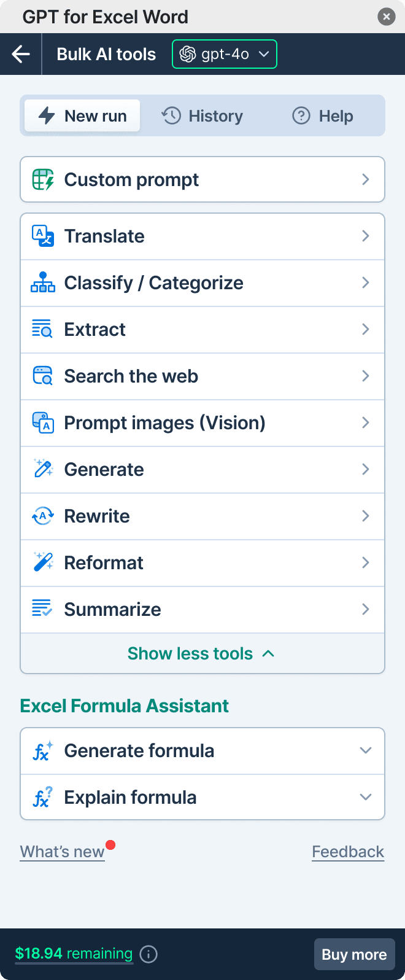Open the gpt-4o model dropdown

[x=224, y=54]
